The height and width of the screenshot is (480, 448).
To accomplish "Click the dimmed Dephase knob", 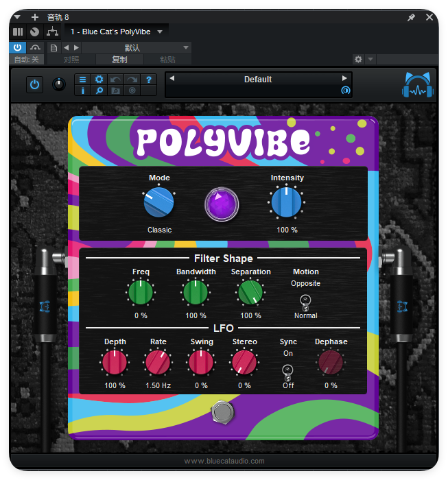I will [331, 363].
